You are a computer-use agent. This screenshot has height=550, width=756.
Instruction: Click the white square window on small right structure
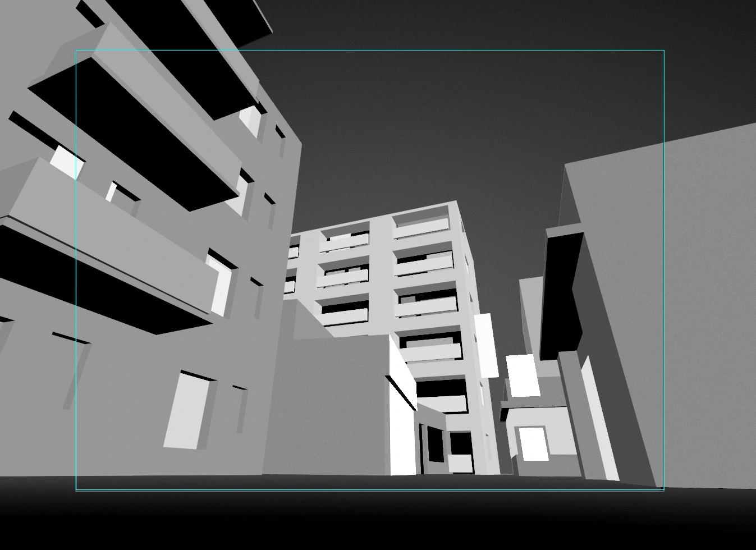533,443
